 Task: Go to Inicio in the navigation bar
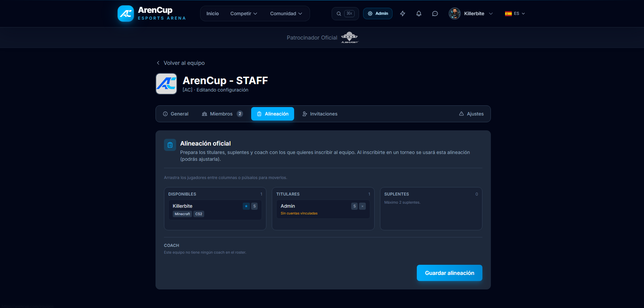tap(213, 14)
